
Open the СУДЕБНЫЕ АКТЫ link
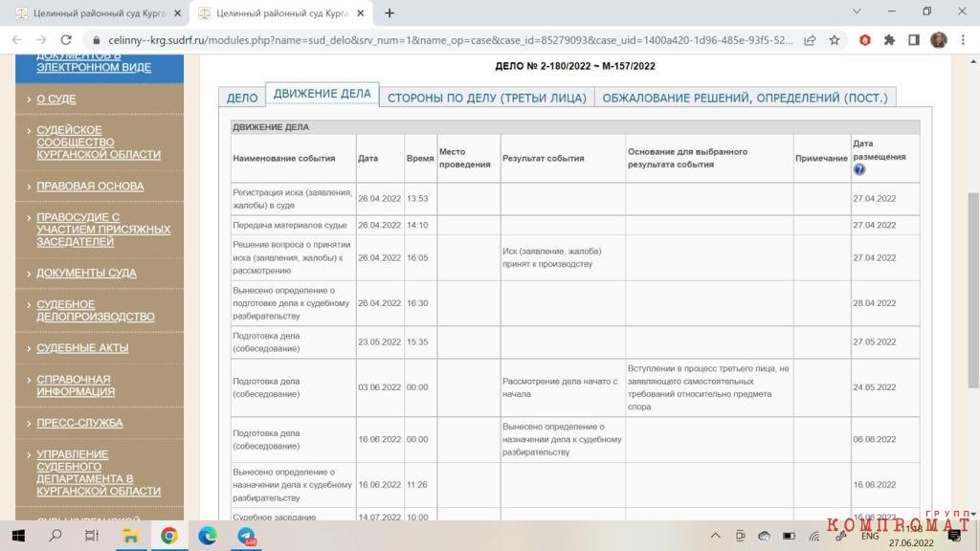[x=82, y=348]
